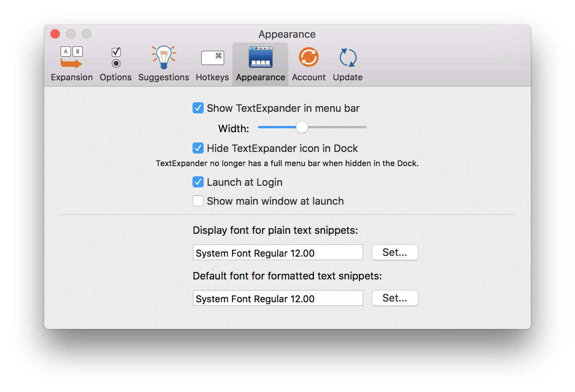Open the Account preferences pane
This screenshot has height=392, width=575.
(309, 64)
